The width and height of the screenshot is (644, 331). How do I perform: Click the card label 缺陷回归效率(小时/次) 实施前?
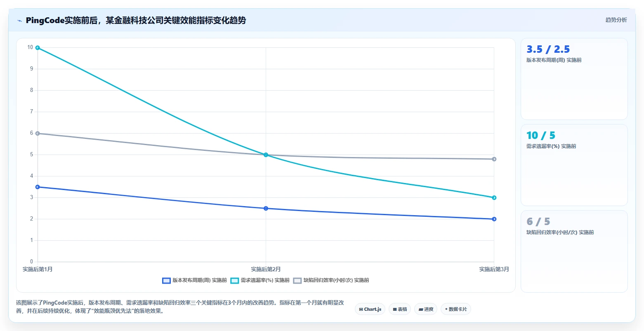tap(560, 232)
